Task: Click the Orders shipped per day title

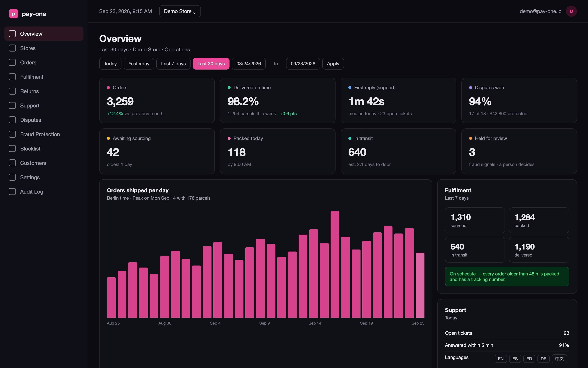Action: (137, 190)
